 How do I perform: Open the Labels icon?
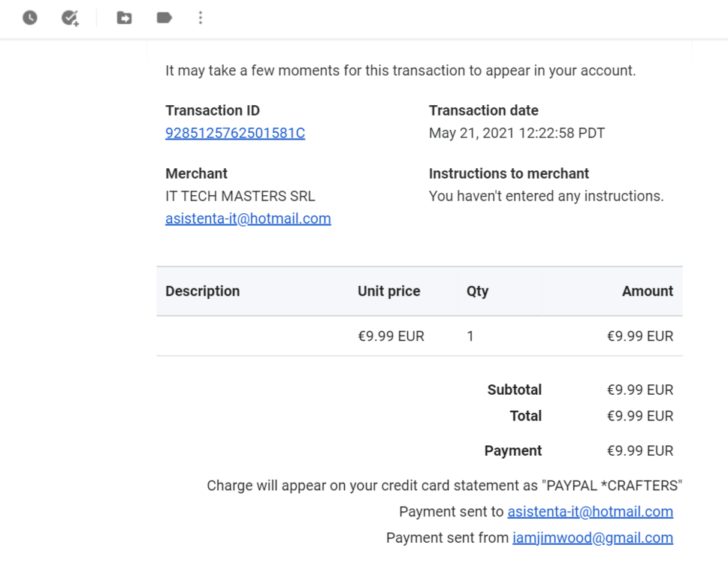tap(164, 17)
